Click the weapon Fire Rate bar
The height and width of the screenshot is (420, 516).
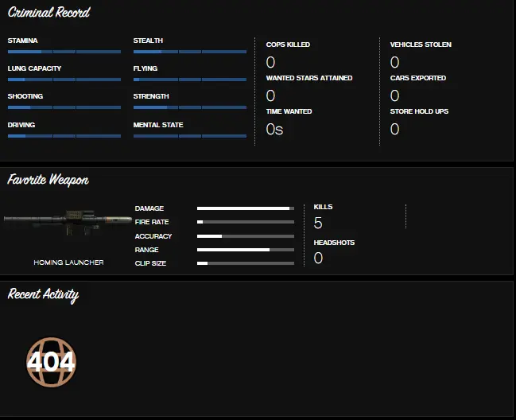point(246,222)
